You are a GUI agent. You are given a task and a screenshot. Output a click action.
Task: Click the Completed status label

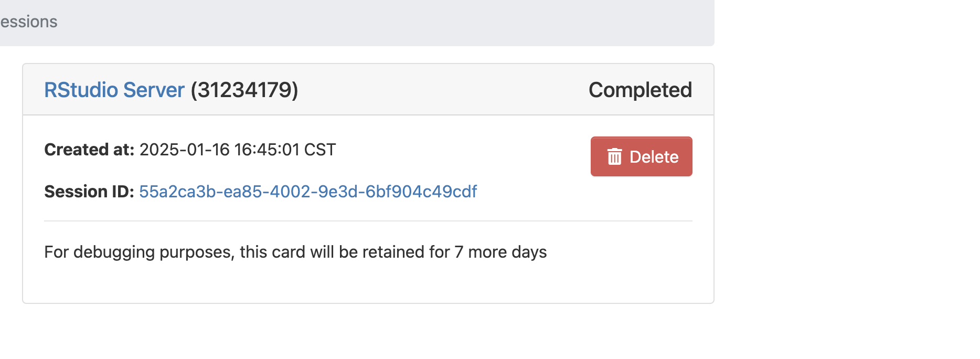click(x=640, y=90)
